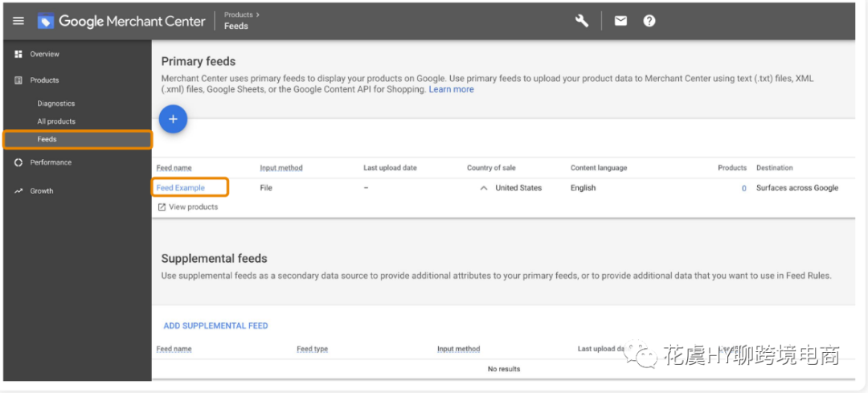The image size is (868, 393).
Task: Click the Performance circle icon in sidebar
Action: [18, 162]
